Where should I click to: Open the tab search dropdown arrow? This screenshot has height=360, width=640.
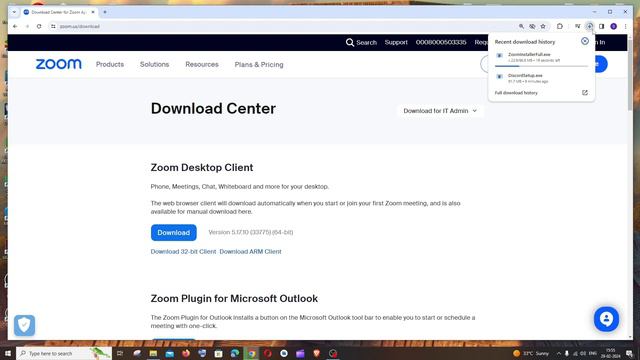(x=14, y=12)
